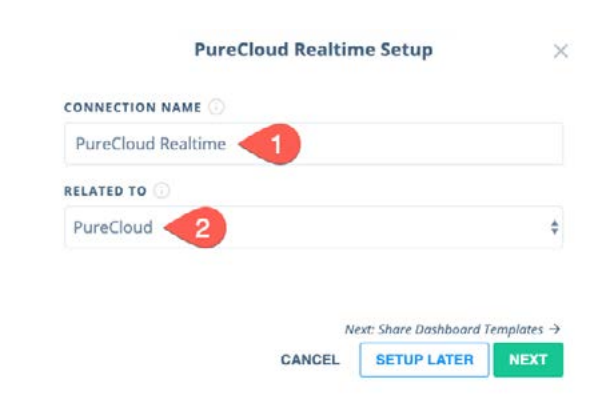Image resolution: width=607 pixels, height=410 pixels.
Task: Click the info icon beside Connection Name
Action: pyautogui.click(x=216, y=107)
